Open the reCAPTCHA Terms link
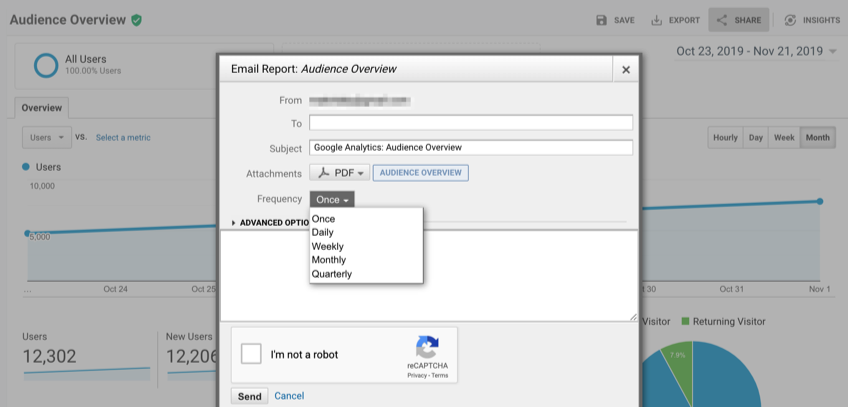The image size is (848, 407). 439,376
